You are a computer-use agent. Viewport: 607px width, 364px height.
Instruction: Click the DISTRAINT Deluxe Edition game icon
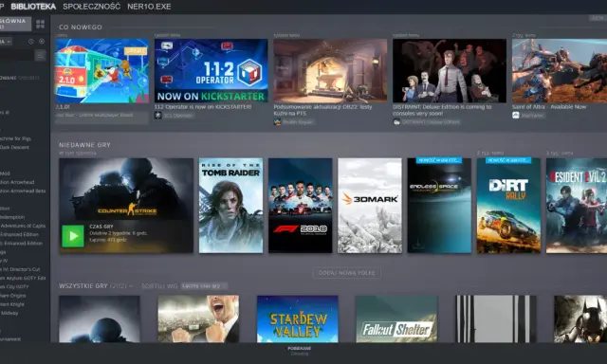click(x=396, y=122)
